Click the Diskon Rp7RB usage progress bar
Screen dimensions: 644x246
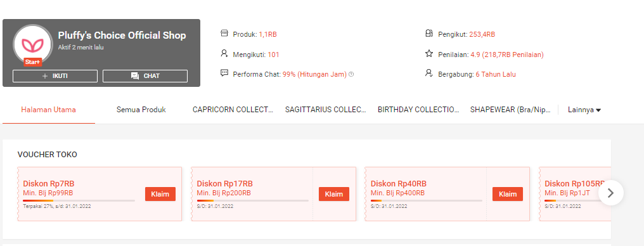click(79, 200)
